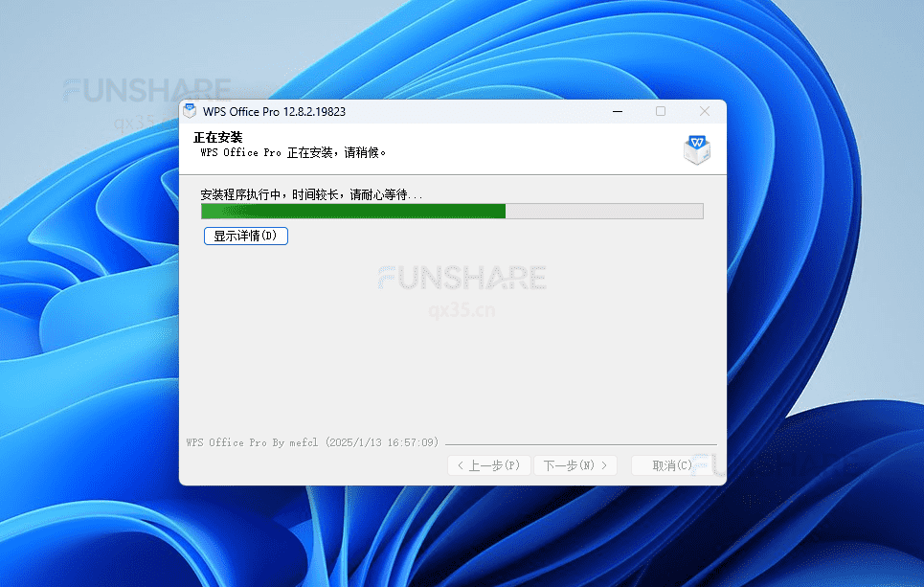Cancel installation with 取消(C) button

(673, 465)
